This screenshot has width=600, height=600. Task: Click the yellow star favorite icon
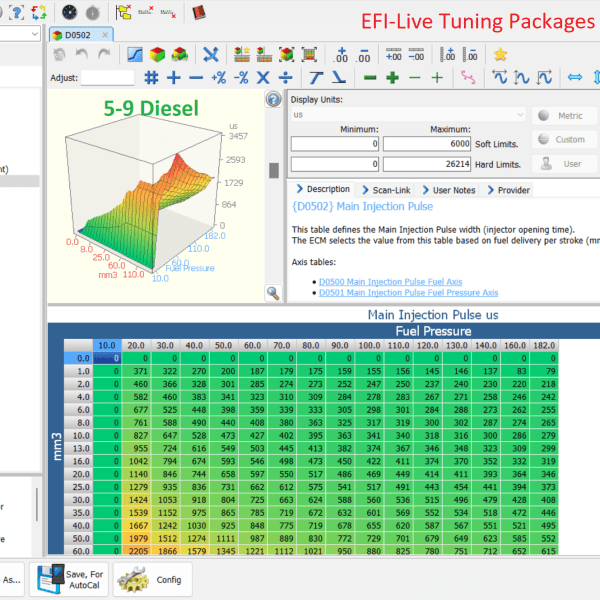pos(501,55)
